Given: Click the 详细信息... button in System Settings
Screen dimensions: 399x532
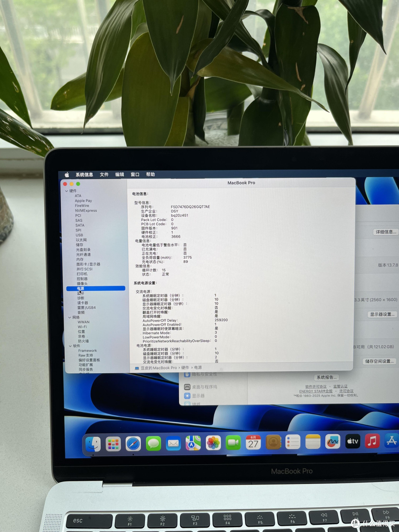Looking at the screenshot, I should (386, 232).
